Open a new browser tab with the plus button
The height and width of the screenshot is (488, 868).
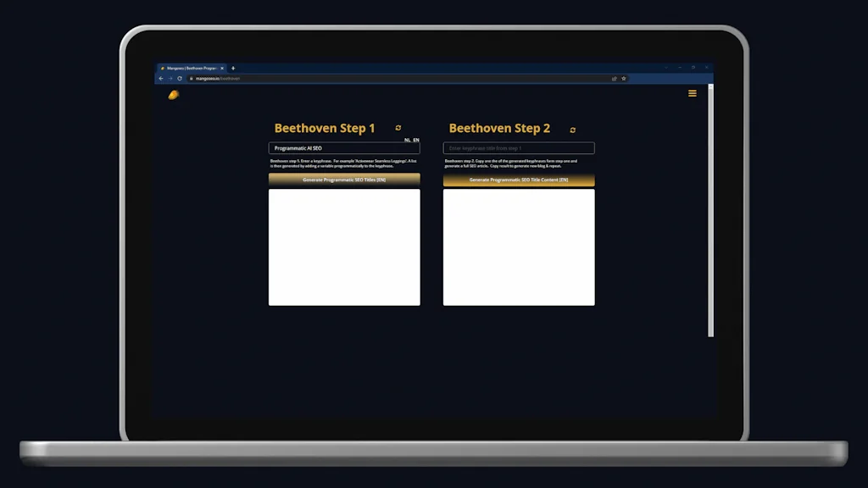(x=232, y=68)
